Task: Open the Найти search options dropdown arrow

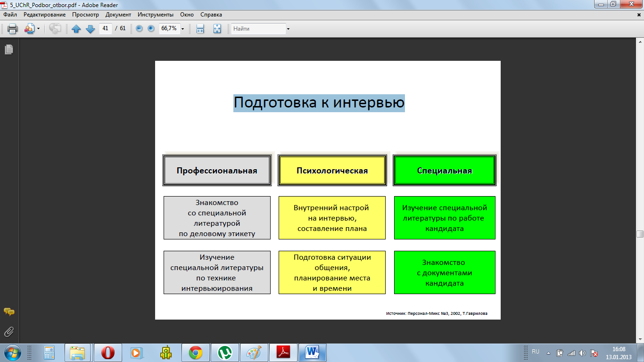Action: click(x=288, y=29)
